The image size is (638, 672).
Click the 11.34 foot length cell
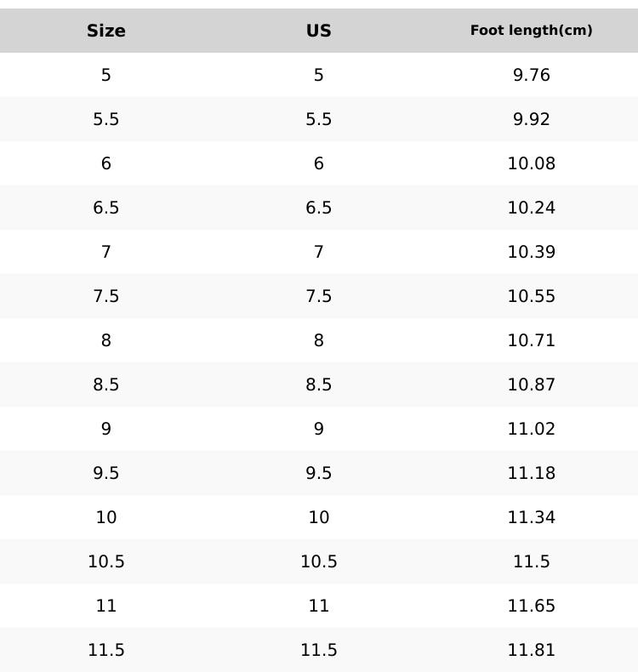point(532,517)
